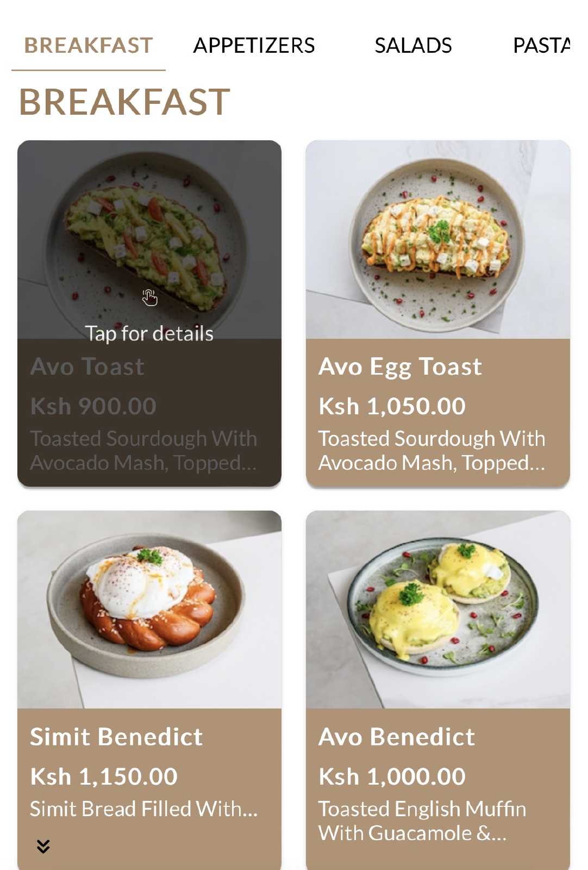Select the Ksh 1,000.00 price

pos(392,776)
